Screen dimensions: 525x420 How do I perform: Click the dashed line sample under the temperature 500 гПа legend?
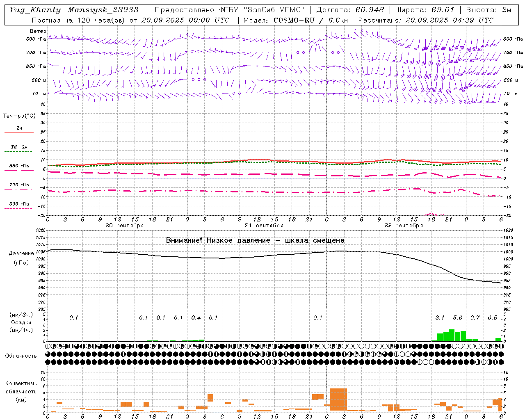(x=18, y=208)
